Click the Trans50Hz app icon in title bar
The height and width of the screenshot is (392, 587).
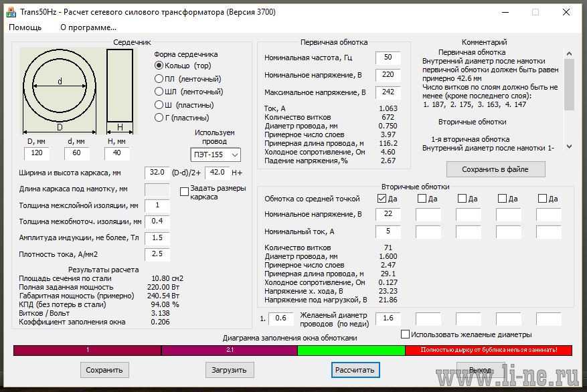click(11, 12)
